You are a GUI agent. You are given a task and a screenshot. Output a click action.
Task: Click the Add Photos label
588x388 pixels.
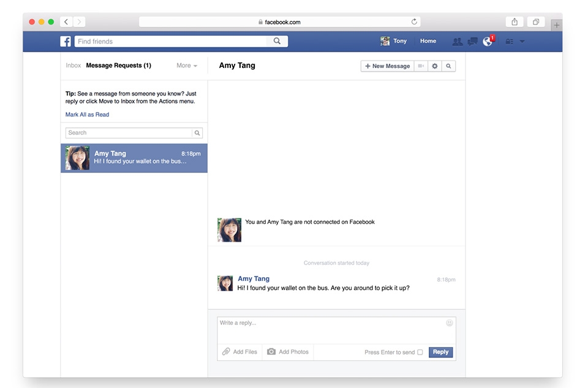tap(293, 352)
